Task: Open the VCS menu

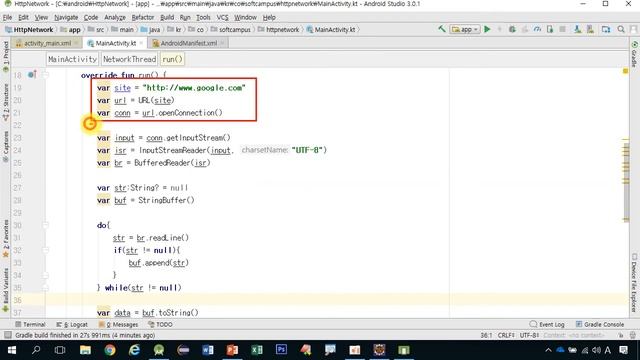Action: pos(222,18)
